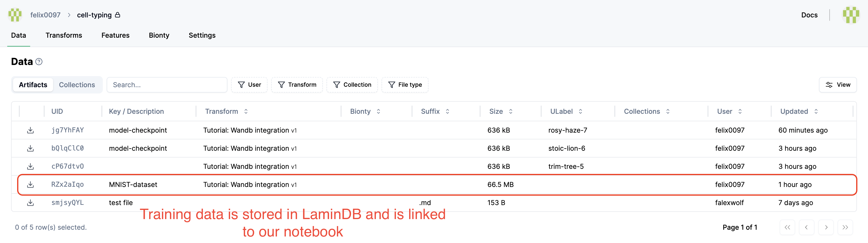The height and width of the screenshot is (243, 868).
Task: Focus the Search input field
Action: 167,85
